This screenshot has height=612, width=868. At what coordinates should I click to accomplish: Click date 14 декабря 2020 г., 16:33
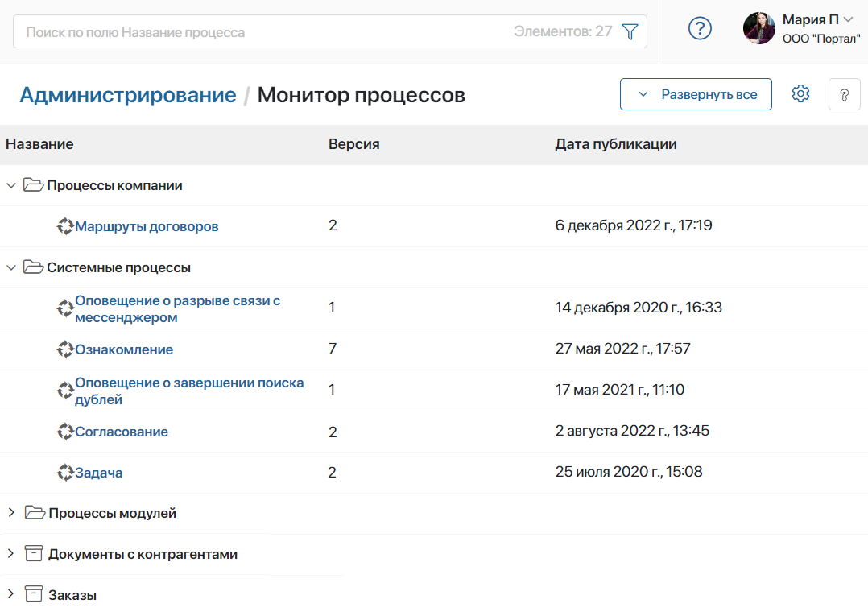pyautogui.click(x=639, y=308)
